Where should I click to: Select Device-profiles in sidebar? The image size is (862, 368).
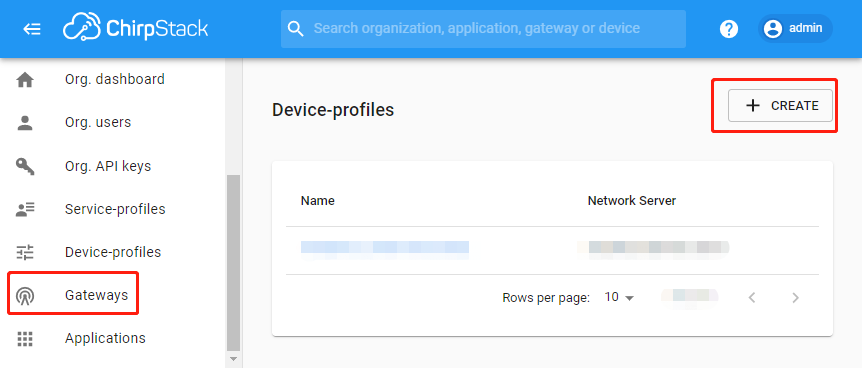tap(113, 252)
